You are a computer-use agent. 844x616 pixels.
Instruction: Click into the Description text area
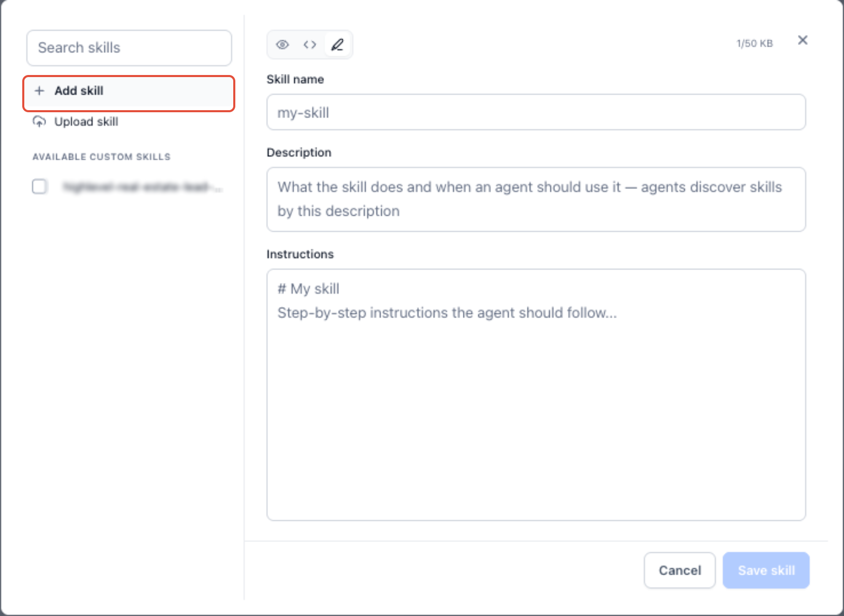tap(536, 199)
